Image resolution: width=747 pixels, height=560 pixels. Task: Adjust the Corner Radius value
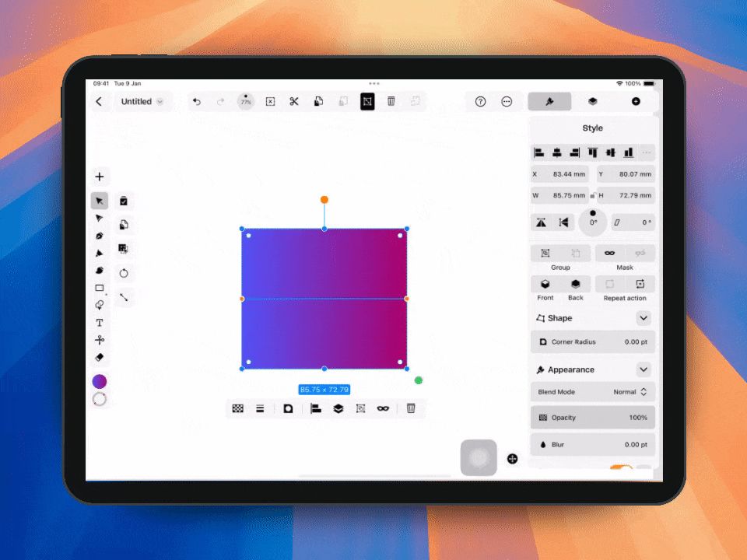(x=593, y=342)
